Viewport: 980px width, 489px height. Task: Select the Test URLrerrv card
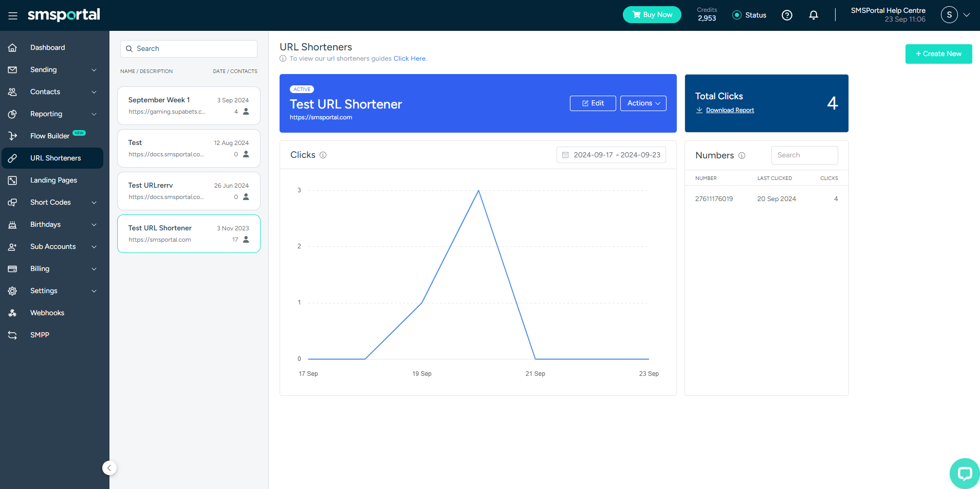click(x=189, y=191)
